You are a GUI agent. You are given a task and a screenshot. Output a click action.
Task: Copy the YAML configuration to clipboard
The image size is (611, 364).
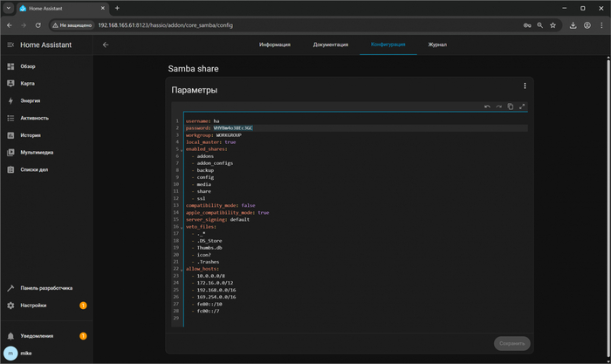(x=511, y=106)
